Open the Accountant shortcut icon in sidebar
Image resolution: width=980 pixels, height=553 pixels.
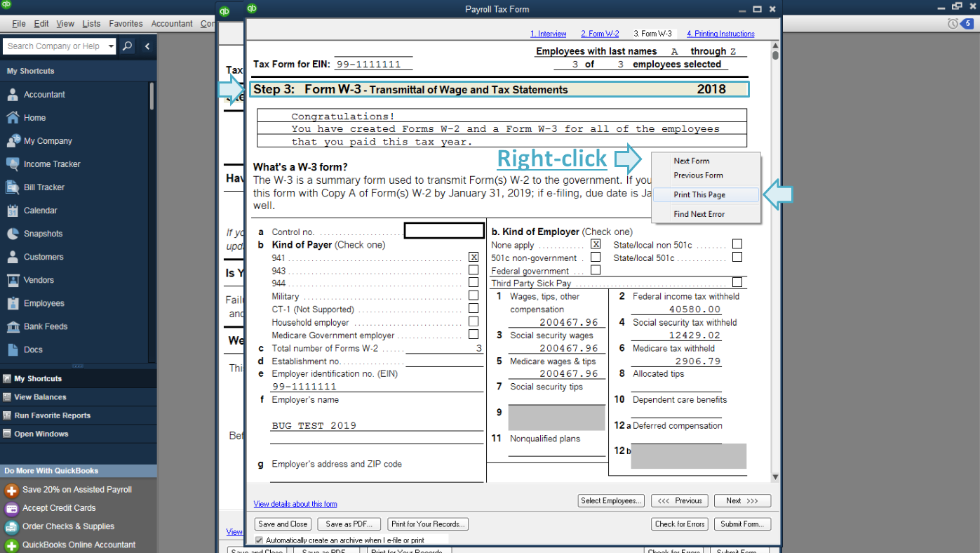pyautogui.click(x=13, y=94)
